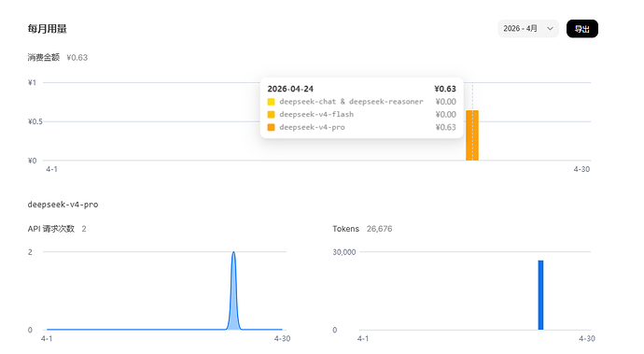
Task: Open the 2026 - 4月 month dropdown
Action: point(528,29)
